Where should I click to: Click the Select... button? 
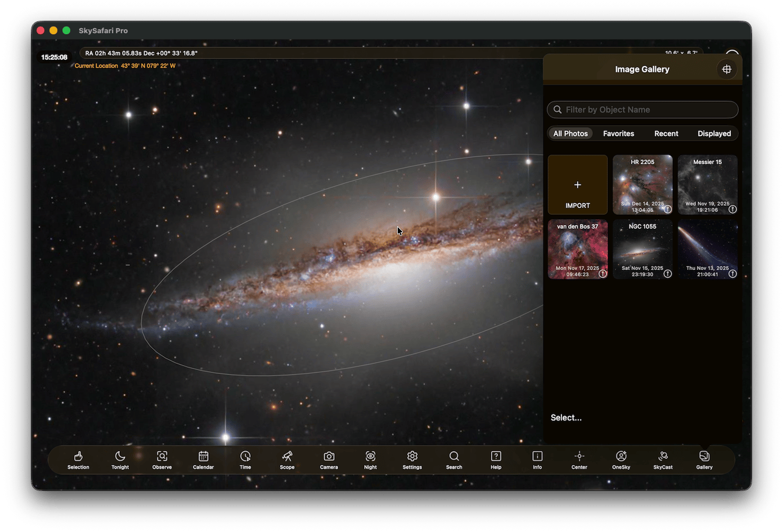click(x=566, y=417)
